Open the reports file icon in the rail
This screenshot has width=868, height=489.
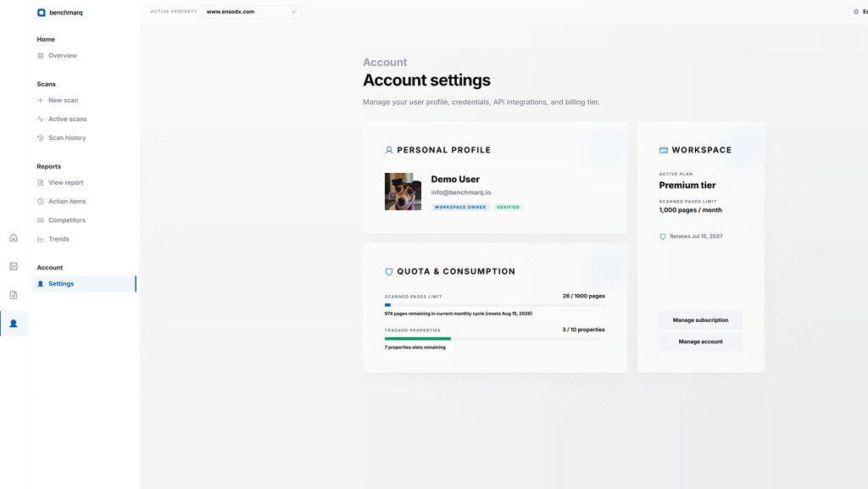[14, 295]
